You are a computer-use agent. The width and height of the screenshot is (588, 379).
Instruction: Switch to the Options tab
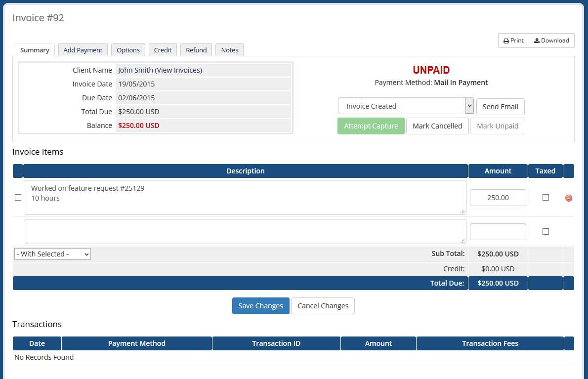point(128,49)
